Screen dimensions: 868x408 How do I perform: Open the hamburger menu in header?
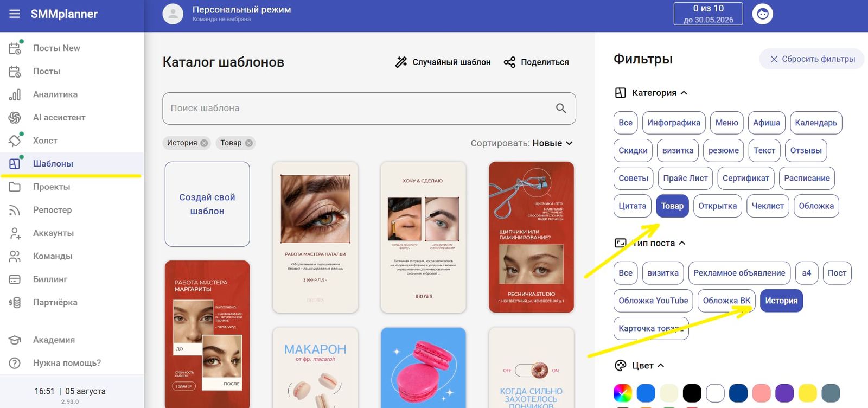click(15, 14)
